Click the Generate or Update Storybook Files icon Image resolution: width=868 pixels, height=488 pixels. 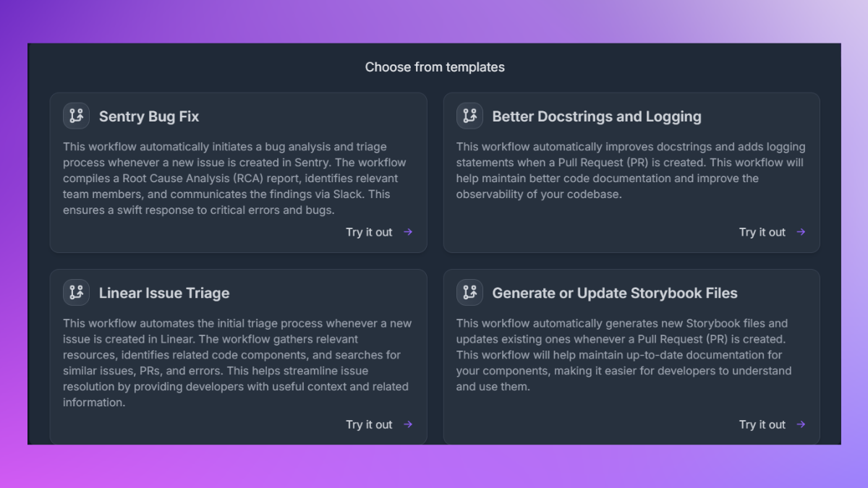click(469, 292)
